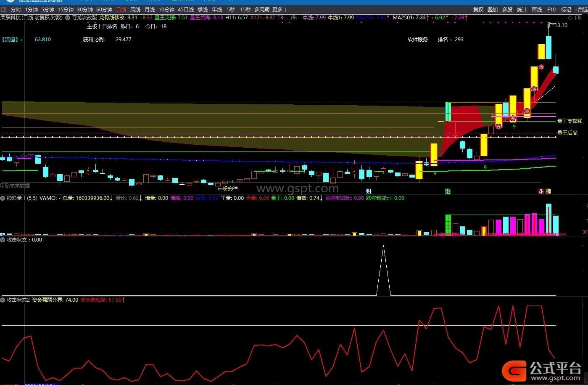
Task: Click the yellow 榜 marker under the chart
Action: [x=548, y=191]
